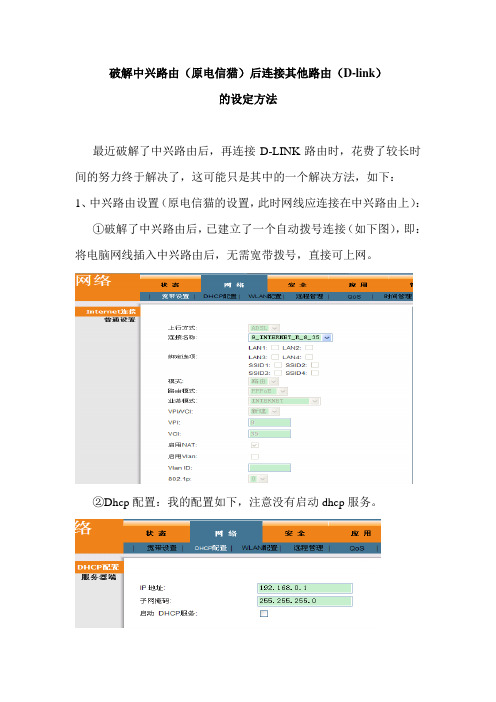Click the sentence starting with ②Dhcp 配置
The width and height of the screenshot is (496, 702).
(235, 502)
